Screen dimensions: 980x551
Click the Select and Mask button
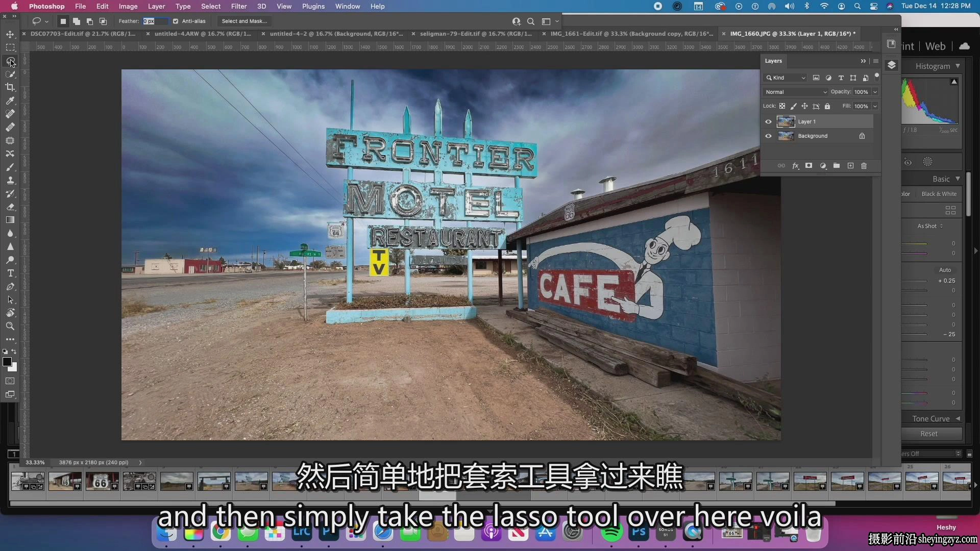point(244,21)
